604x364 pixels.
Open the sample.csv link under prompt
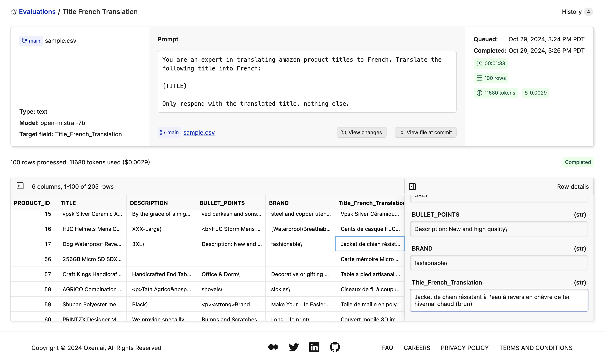199,132
